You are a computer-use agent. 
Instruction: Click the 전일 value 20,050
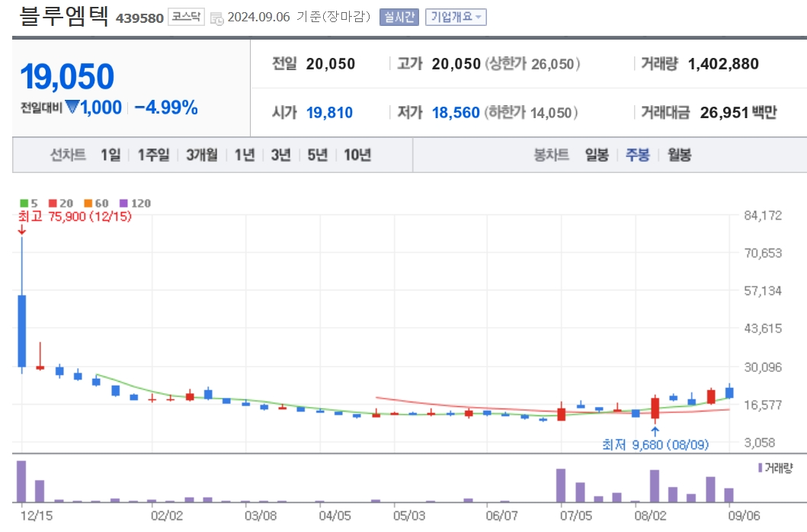point(331,64)
